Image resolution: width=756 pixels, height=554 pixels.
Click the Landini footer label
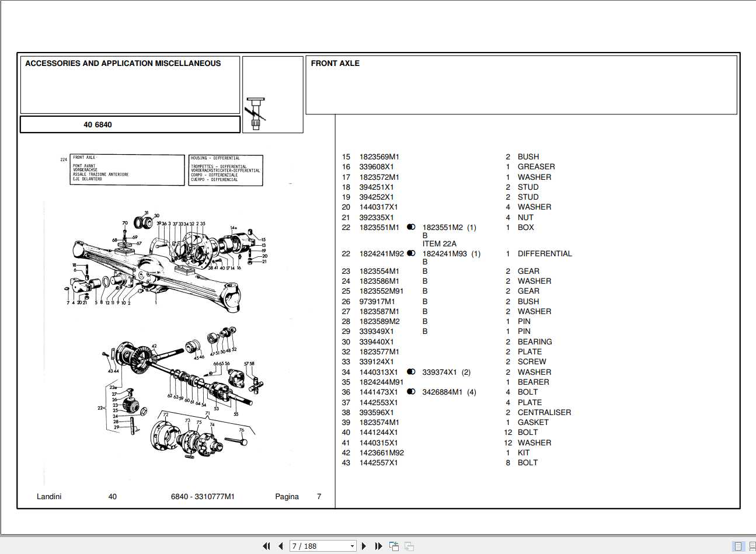click(49, 496)
